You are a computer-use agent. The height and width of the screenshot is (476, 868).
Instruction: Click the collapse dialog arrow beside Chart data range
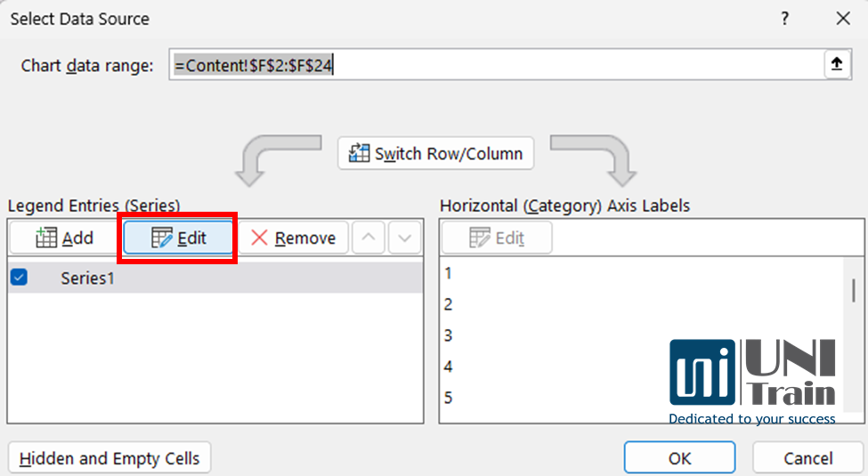[x=837, y=64]
